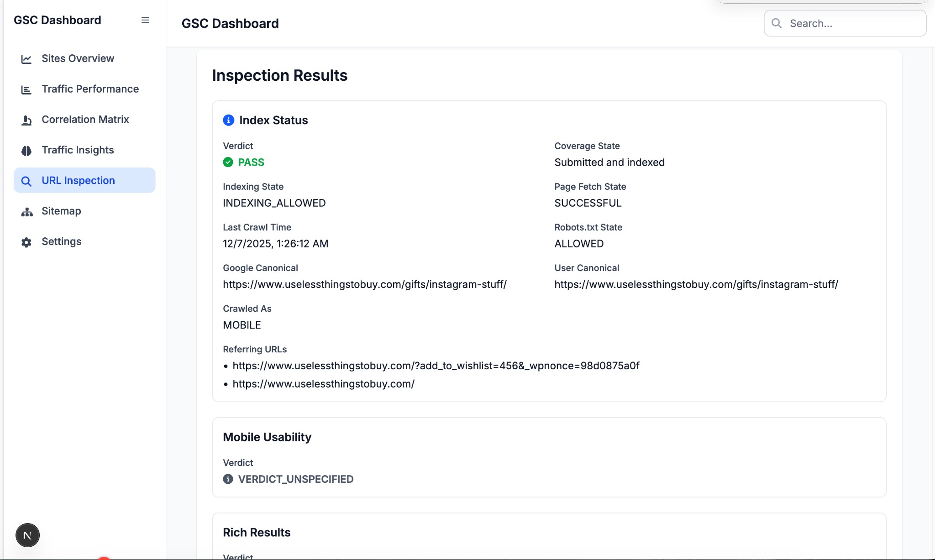Click the Indexing State label
Image resolution: width=935 pixels, height=560 pixels.
point(253,187)
